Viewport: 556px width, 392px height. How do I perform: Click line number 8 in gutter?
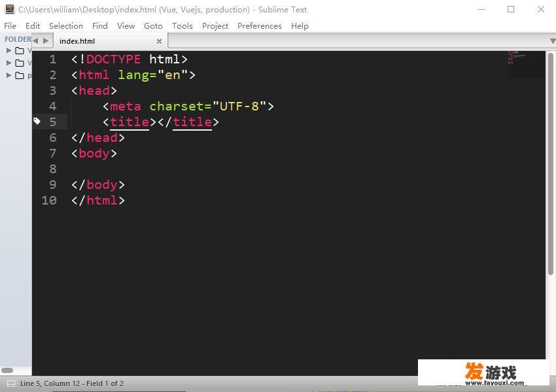coord(53,169)
